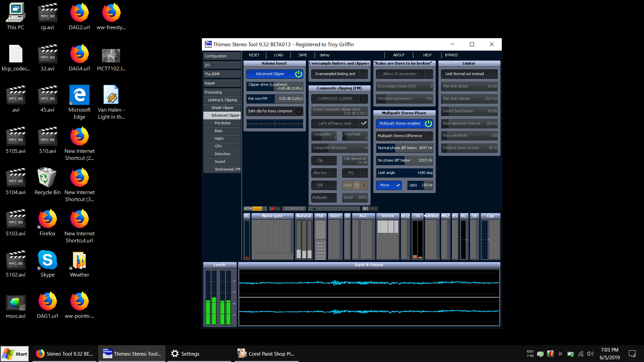Click the SAVE menu button
Screen dimensions: 644x362
[x=303, y=55]
